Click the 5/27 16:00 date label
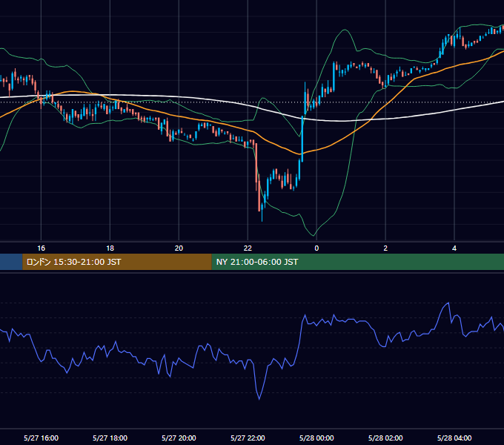Viewport: 504px width, 445px height. 42,438
